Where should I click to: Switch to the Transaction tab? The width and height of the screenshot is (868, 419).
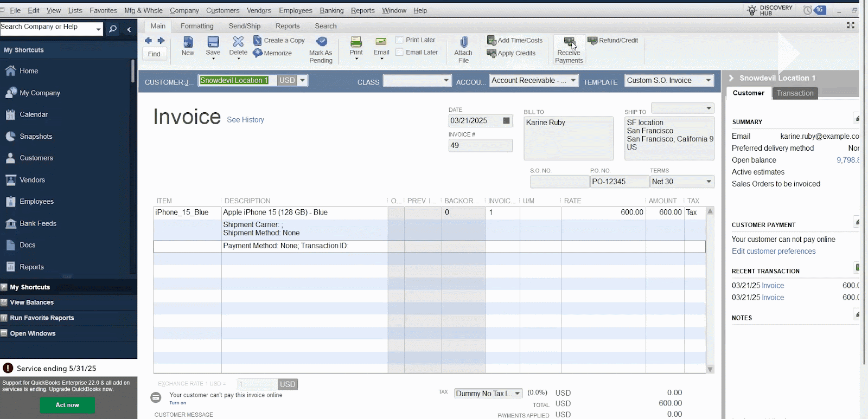pyautogui.click(x=795, y=93)
